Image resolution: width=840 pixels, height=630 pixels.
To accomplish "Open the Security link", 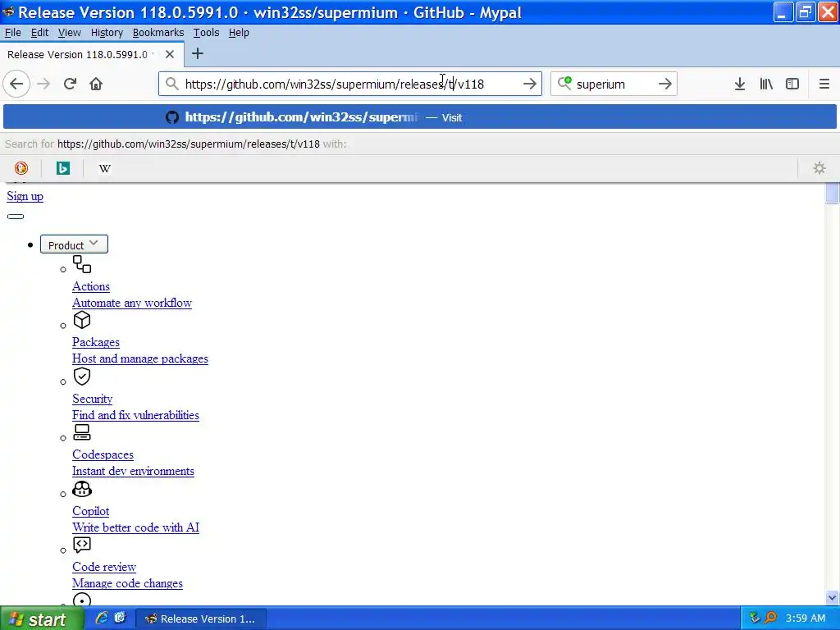I will pyautogui.click(x=92, y=399).
